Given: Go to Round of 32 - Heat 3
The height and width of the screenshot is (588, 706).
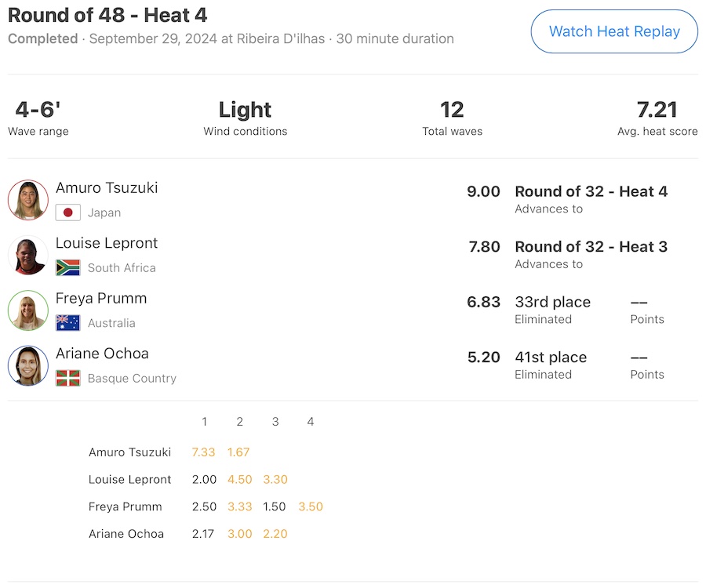Looking at the screenshot, I should coord(591,247).
